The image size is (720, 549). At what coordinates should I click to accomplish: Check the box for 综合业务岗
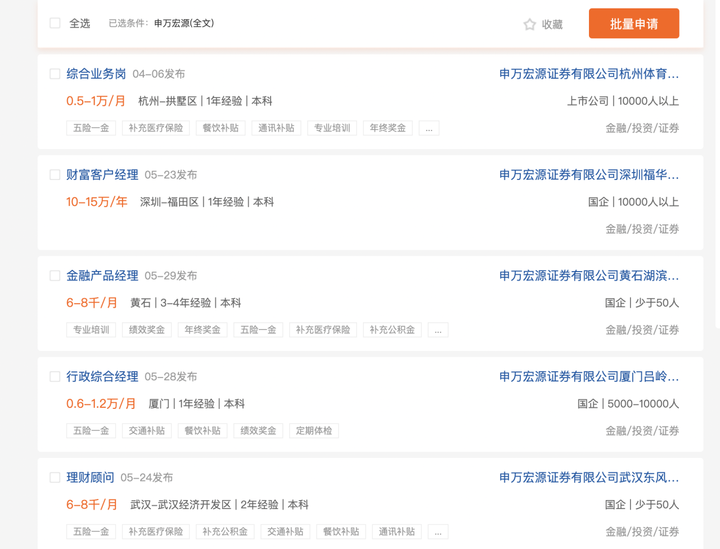[x=55, y=74]
